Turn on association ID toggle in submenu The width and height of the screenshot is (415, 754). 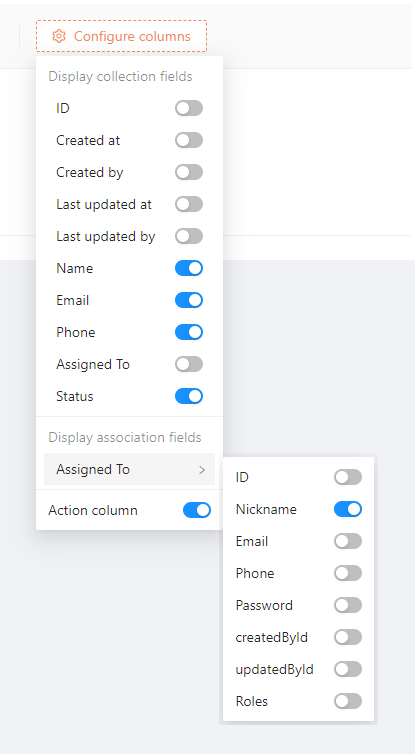348,478
